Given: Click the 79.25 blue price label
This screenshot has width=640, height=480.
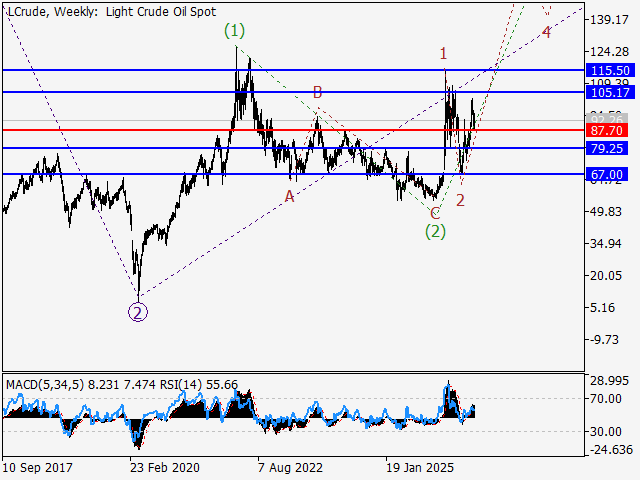Looking at the screenshot, I should 607,148.
